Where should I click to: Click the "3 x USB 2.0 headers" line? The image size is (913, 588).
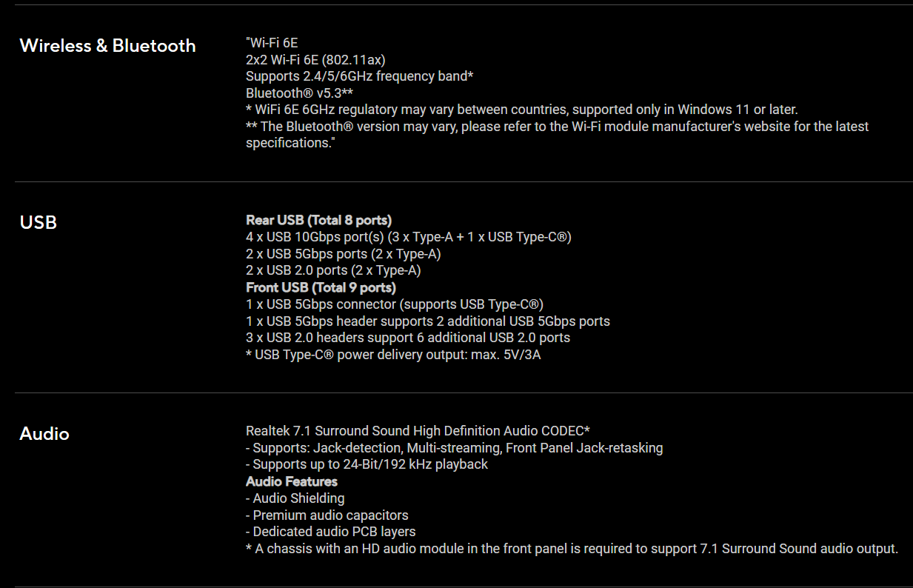(x=408, y=338)
